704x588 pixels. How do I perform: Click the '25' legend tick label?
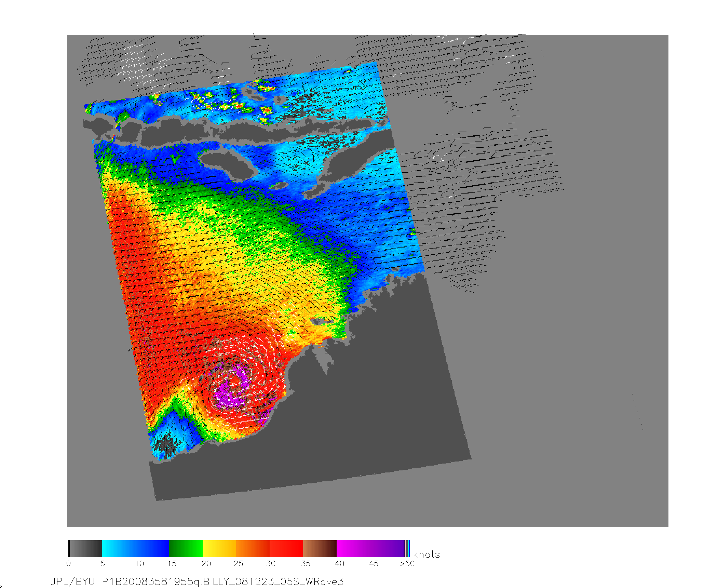238,563
